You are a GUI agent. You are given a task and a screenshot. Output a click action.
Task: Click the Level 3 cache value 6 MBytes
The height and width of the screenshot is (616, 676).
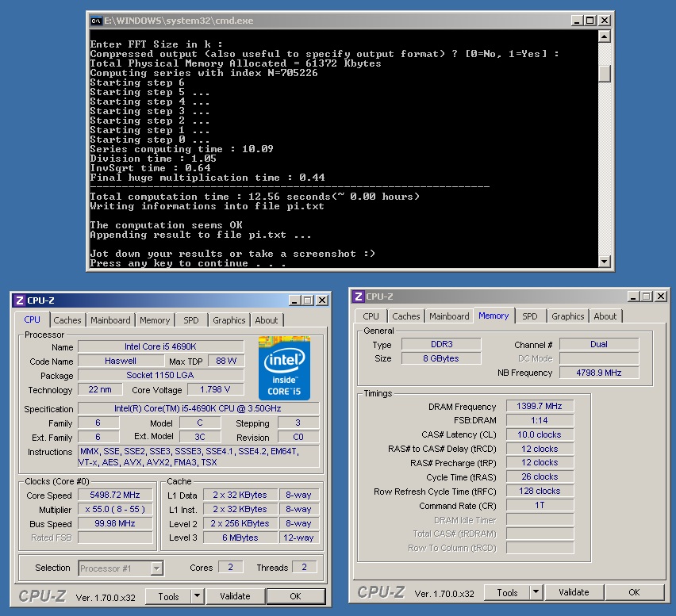[x=240, y=538]
